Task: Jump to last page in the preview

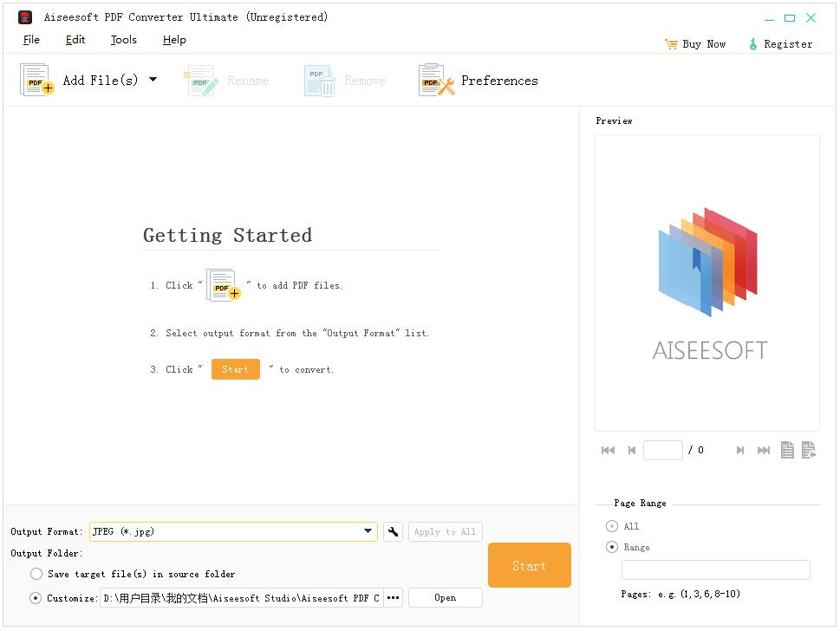Action: 763,450
